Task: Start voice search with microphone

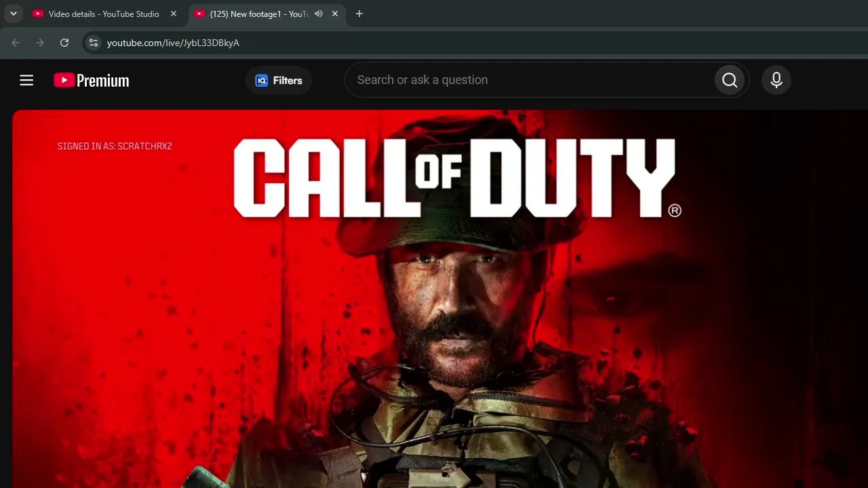Action: point(776,80)
